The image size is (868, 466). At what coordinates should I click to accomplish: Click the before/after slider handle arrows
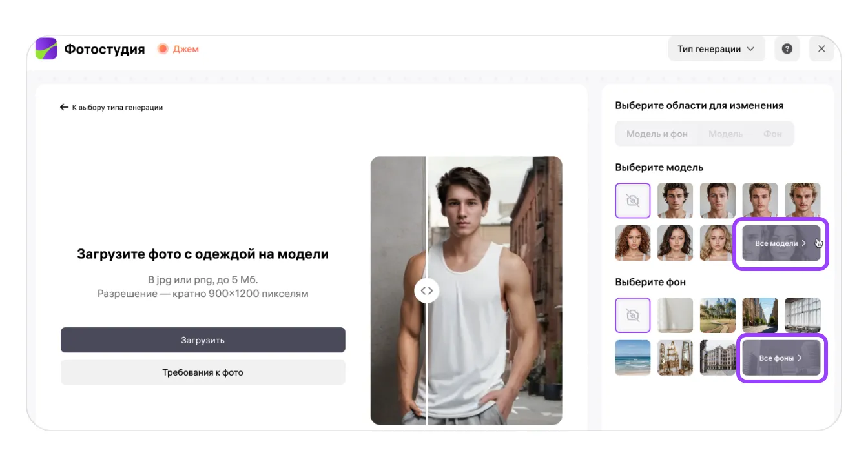tap(427, 290)
